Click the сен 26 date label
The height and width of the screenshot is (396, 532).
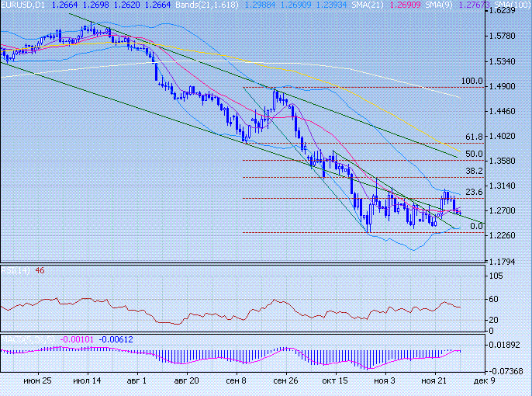pyautogui.click(x=285, y=381)
